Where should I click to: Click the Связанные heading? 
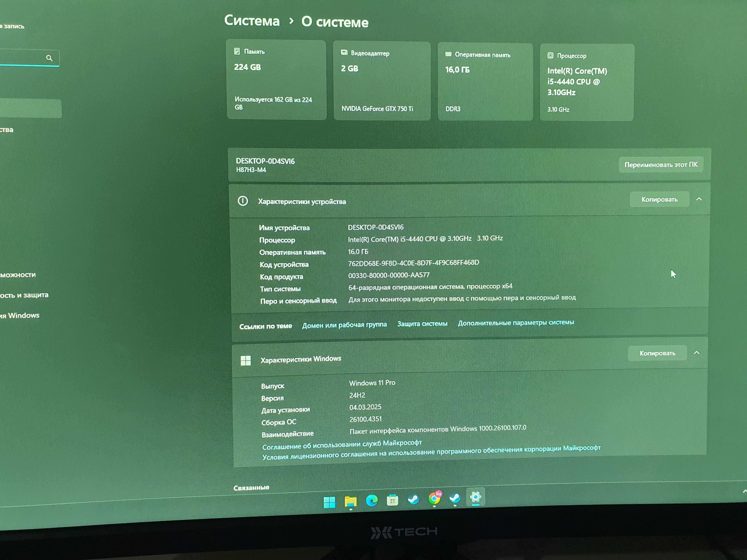tap(251, 487)
